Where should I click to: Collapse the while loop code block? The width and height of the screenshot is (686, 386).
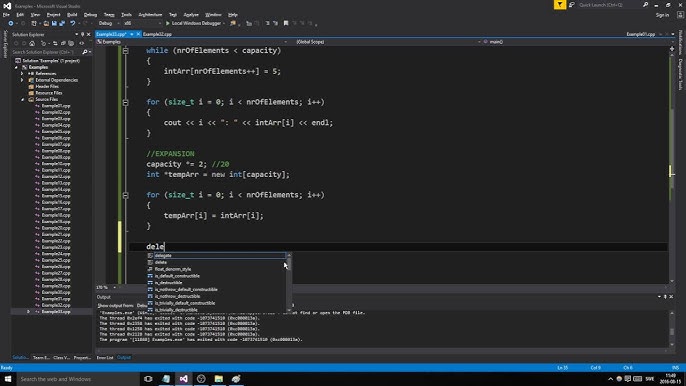pyautogui.click(x=126, y=51)
